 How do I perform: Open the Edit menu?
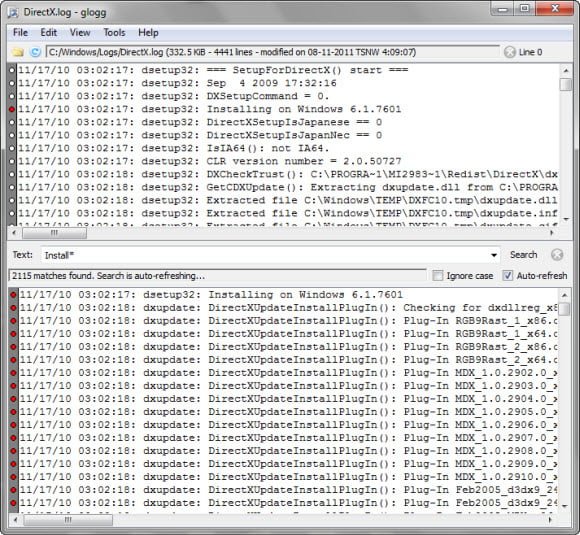(x=48, y=33)
